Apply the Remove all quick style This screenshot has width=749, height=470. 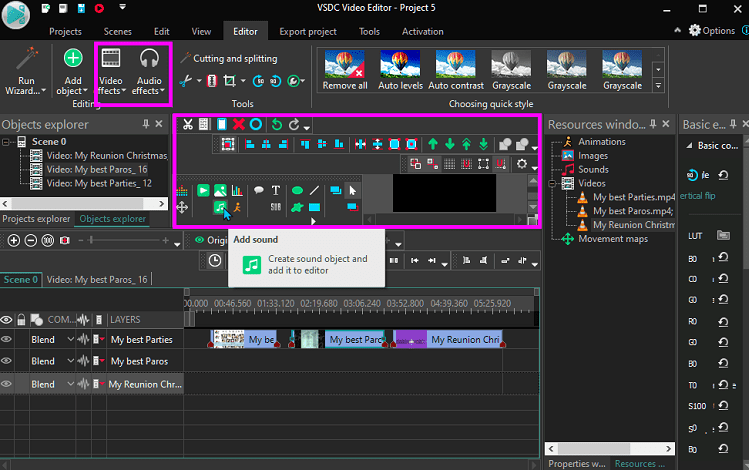point(345,70)
